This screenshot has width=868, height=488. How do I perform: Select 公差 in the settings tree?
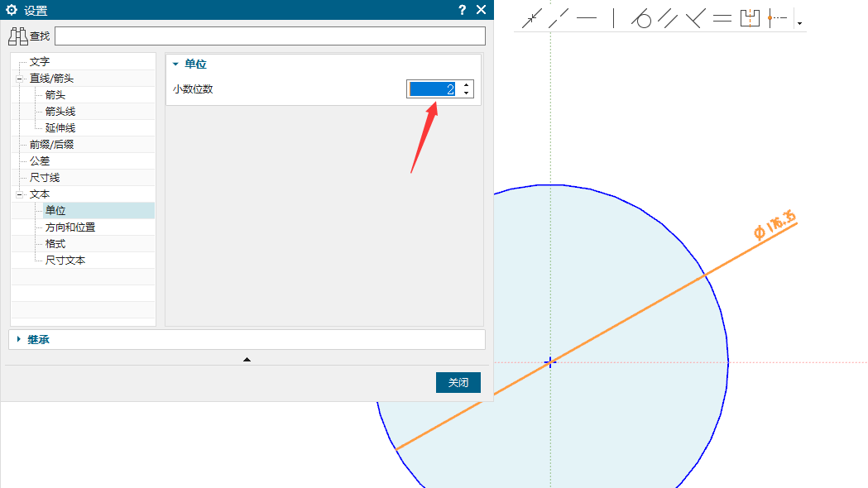[x=40, y=161]
